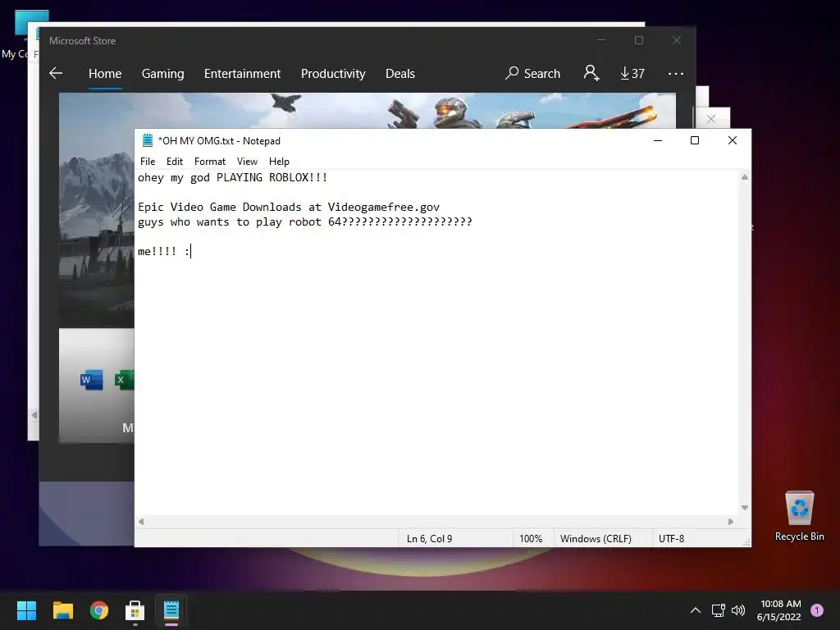The image size is (840, 630).
Task: Switch to Home tab in Microsoft Store
Action: coord(105,73)
